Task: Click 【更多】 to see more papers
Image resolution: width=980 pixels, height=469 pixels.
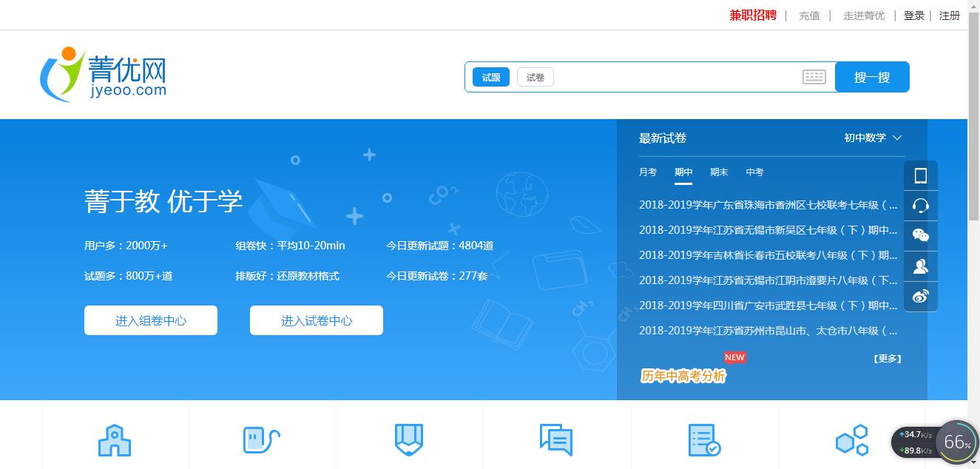Action: tap(888, 357)
